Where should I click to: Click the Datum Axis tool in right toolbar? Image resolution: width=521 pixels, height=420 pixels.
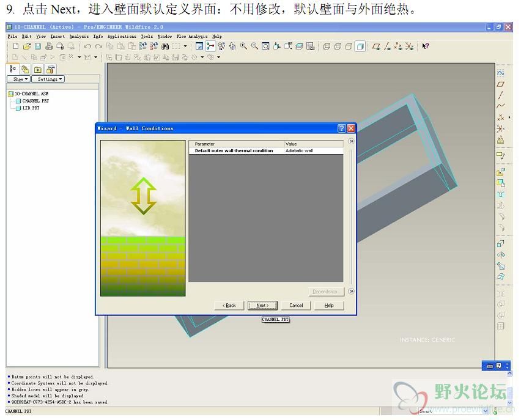500,95
